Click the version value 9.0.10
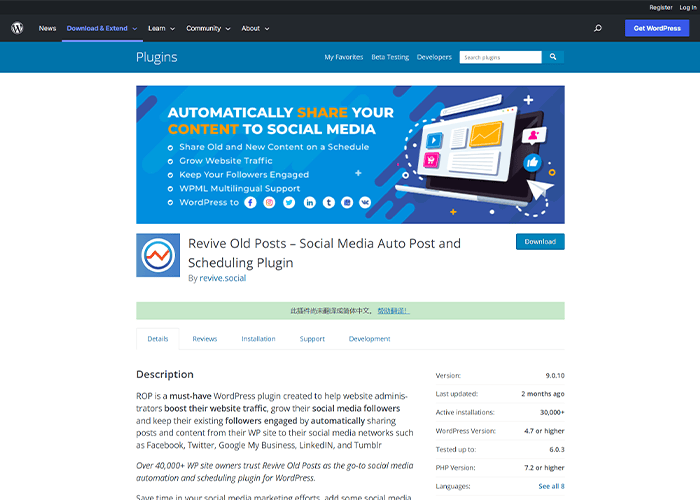The width and height of the screenshot is (700, 500). point(555,375)
